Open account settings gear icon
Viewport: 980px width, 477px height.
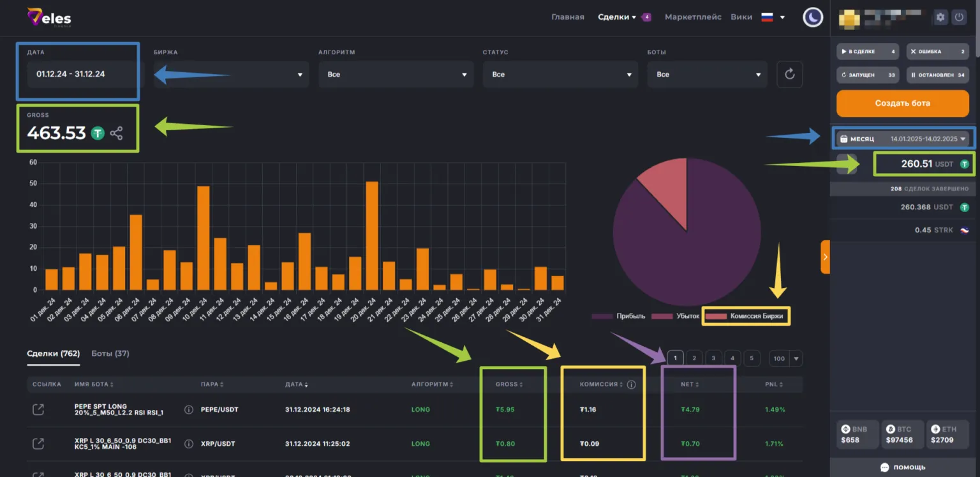tap(940, 17)
